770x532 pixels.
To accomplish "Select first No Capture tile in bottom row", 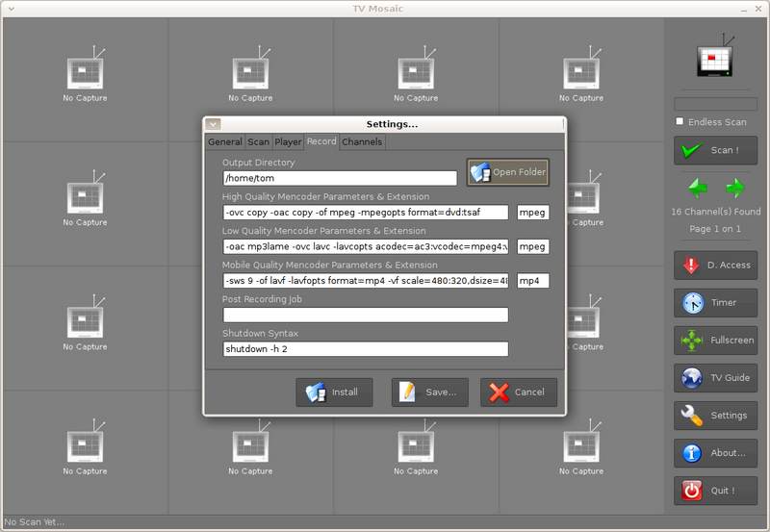I will tap(86, 452).
